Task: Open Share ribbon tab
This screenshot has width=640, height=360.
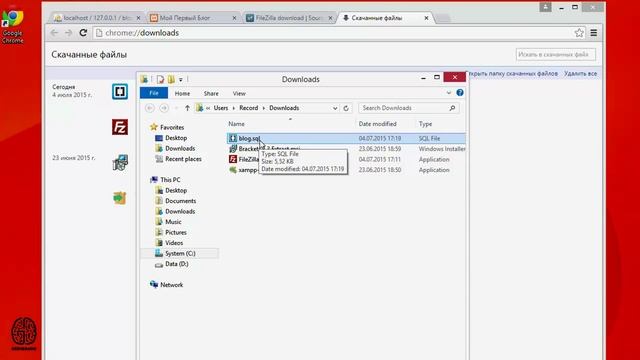Action: (211, 93)
